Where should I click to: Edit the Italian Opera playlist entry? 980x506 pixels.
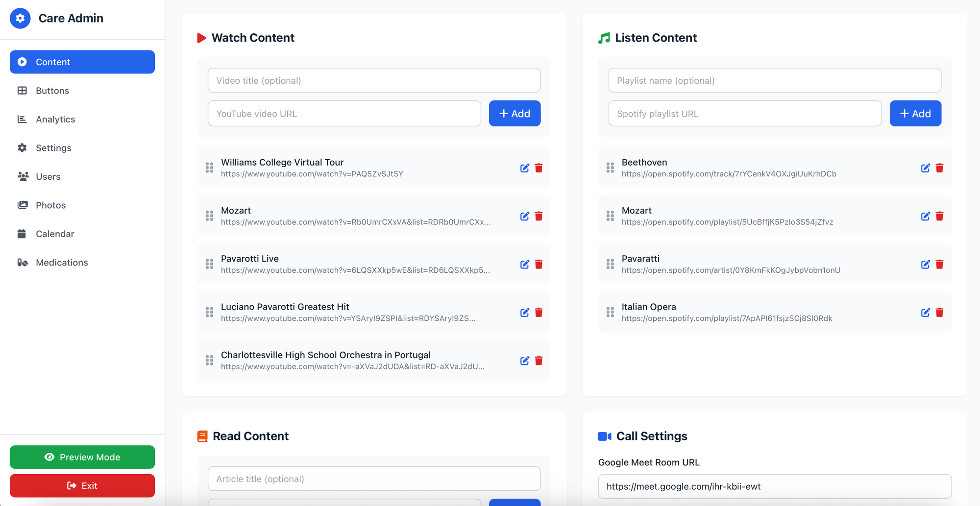click(925, 312)
